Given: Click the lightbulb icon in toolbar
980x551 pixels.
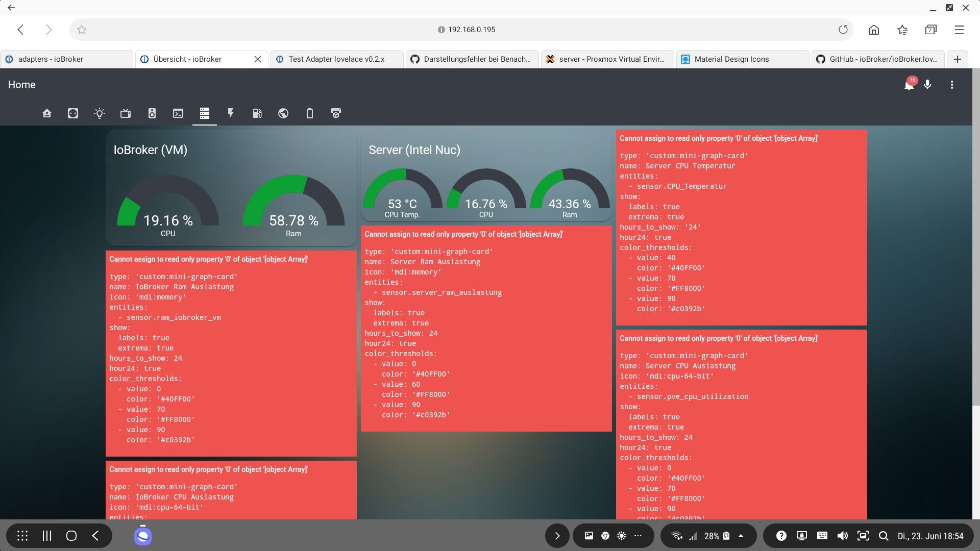Looking at the screenshot, I should [100, 113].
